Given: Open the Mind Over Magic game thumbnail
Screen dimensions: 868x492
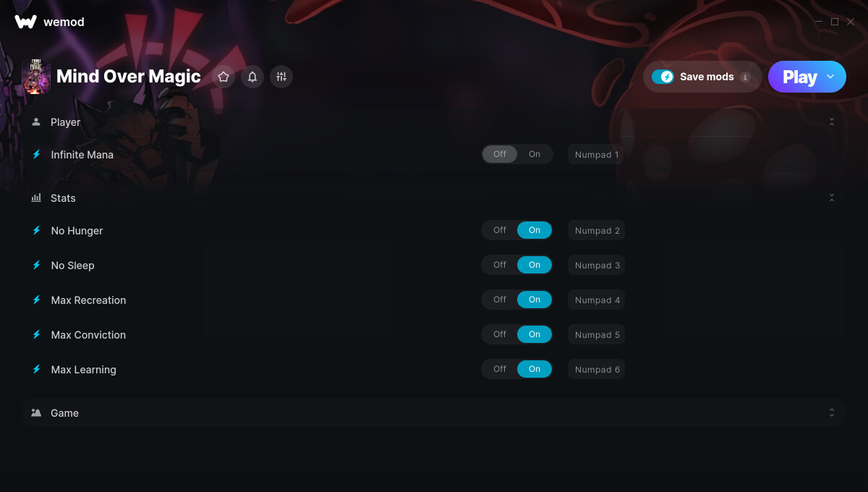Looking at the screenshot, I should (36, 77).
